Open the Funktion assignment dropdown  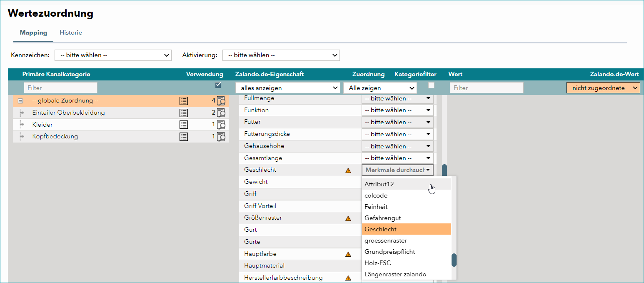point(397,110)
